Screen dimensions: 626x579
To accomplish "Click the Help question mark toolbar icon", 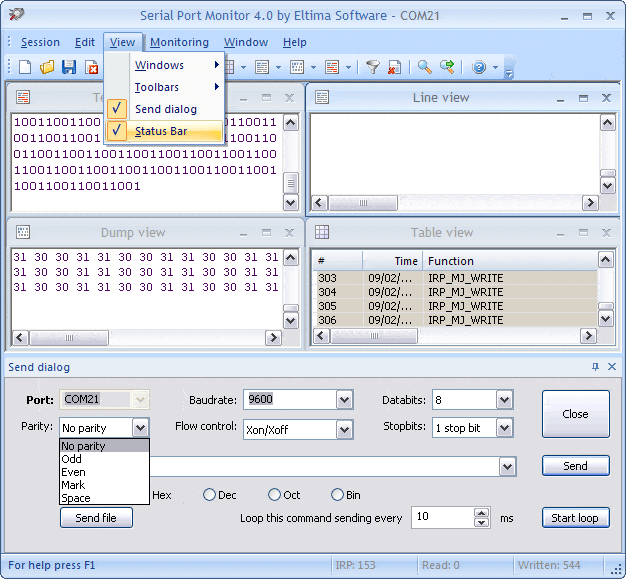I will coord(479,67).
